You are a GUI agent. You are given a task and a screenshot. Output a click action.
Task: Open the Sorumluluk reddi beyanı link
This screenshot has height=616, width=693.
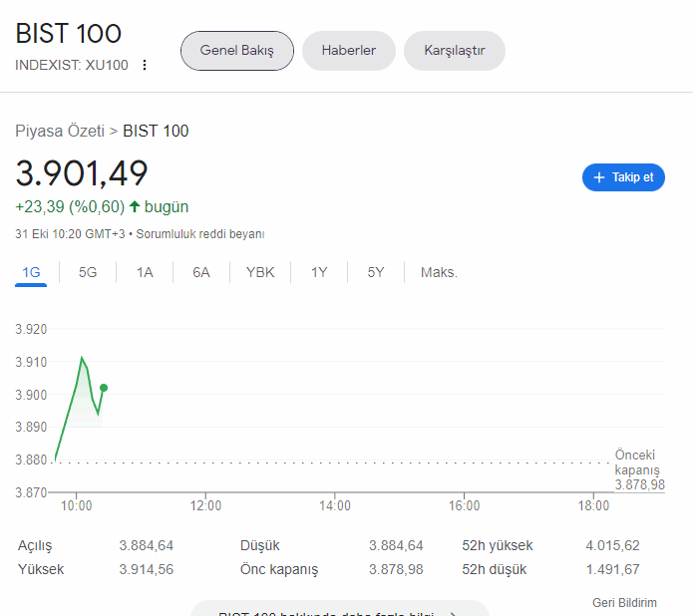[200, 234]
